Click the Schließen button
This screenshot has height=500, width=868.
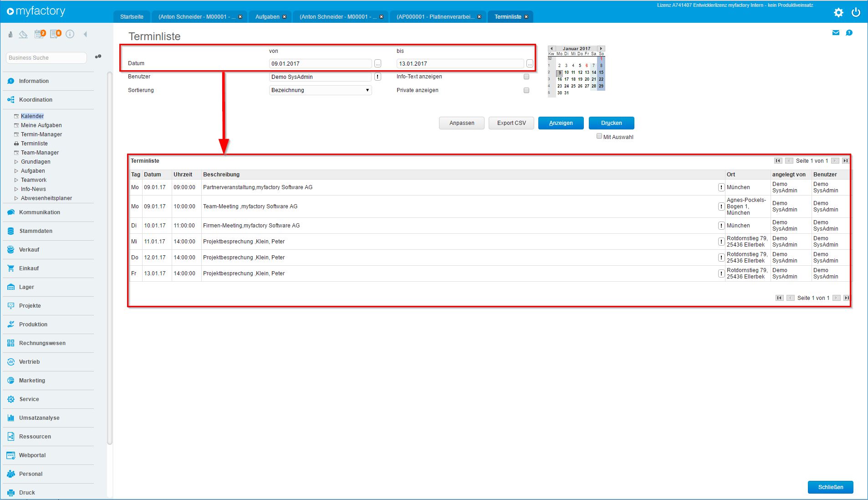click(x=831, y=487)
